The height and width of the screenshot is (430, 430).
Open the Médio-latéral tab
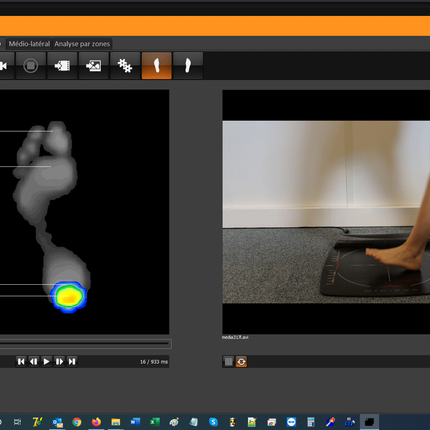[x=29, y=44]
